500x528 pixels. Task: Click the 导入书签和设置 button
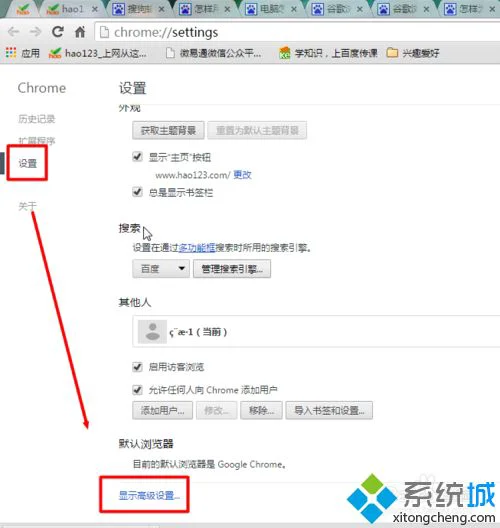329,410
